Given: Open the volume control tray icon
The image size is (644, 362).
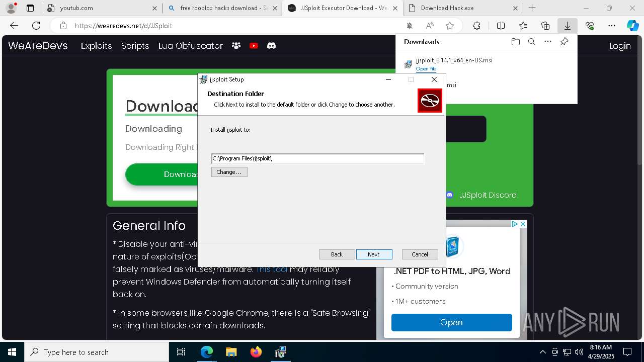Looking at the screenshot, I should [x=579, y=352].
